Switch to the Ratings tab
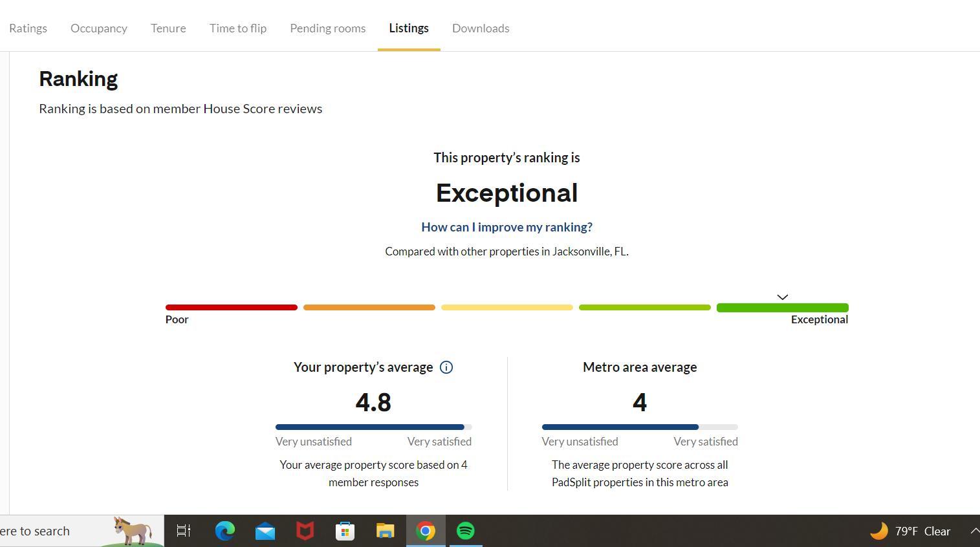This screenshot has width=980, height=547. point(28,28)
